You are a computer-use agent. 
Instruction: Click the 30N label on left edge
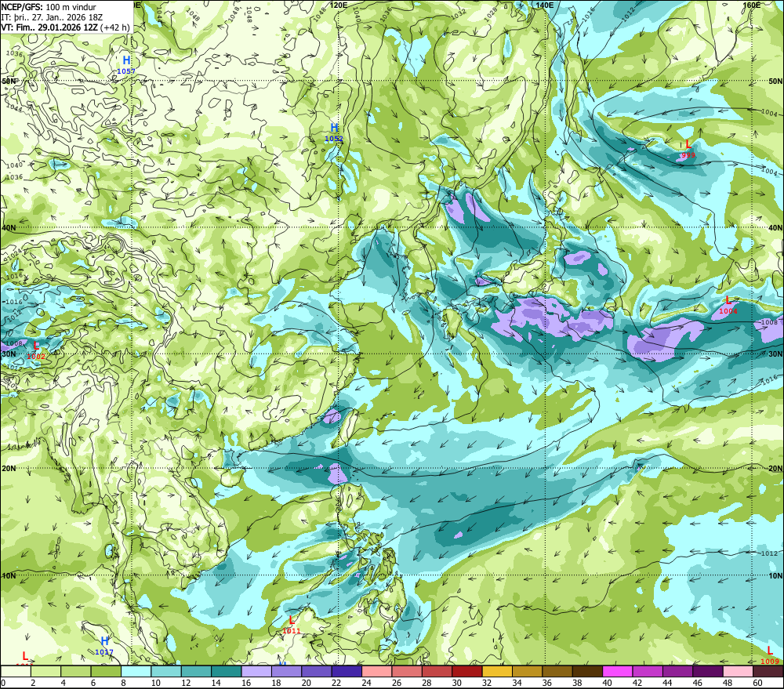pyautogui.click(x=9, y=354)
